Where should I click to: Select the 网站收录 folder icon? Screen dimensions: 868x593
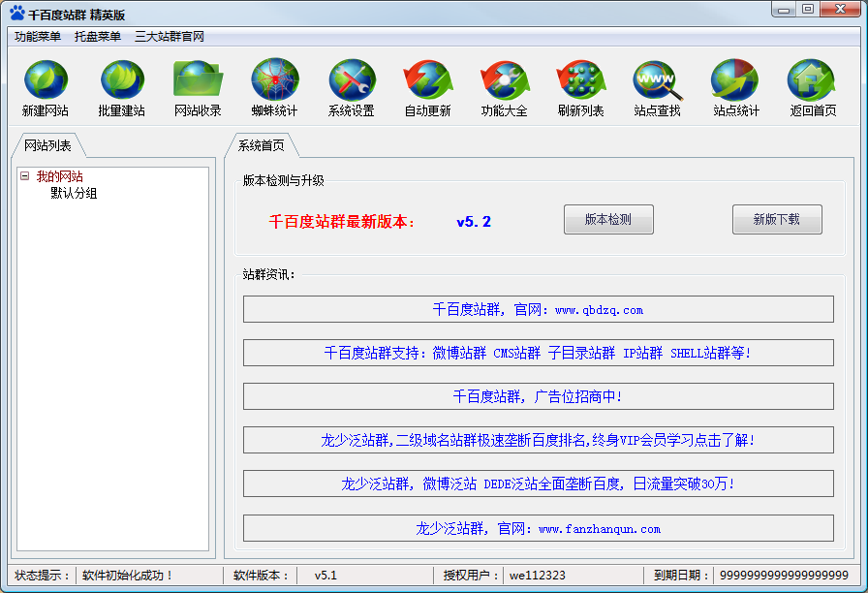click(x=198, y=79)
